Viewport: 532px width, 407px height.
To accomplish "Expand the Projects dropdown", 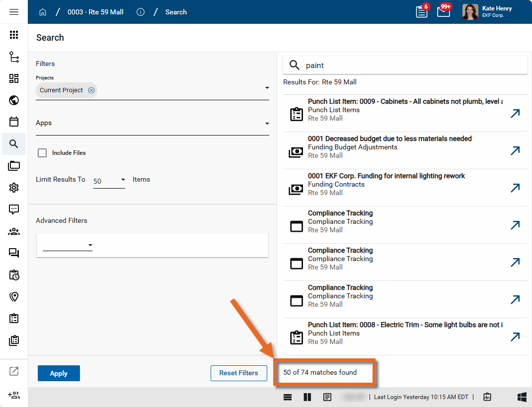I will click(x=267, y=88).
